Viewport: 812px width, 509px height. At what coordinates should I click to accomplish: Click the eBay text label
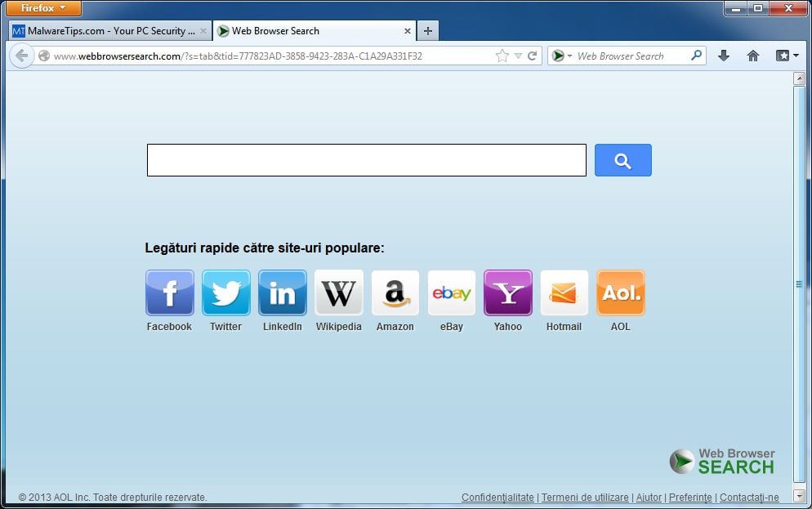[x=452, y=327]
